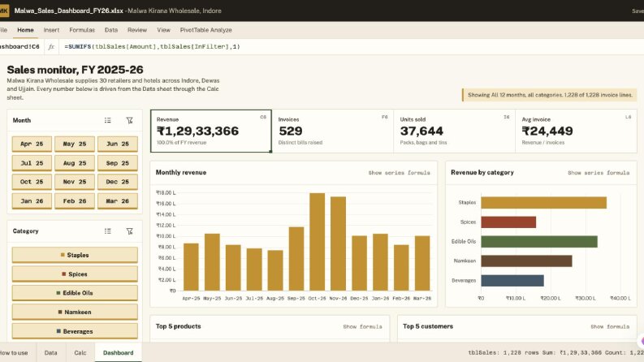644x362 pixels.
Task: Open the Data ribbon tab
Action: [111, 30]
